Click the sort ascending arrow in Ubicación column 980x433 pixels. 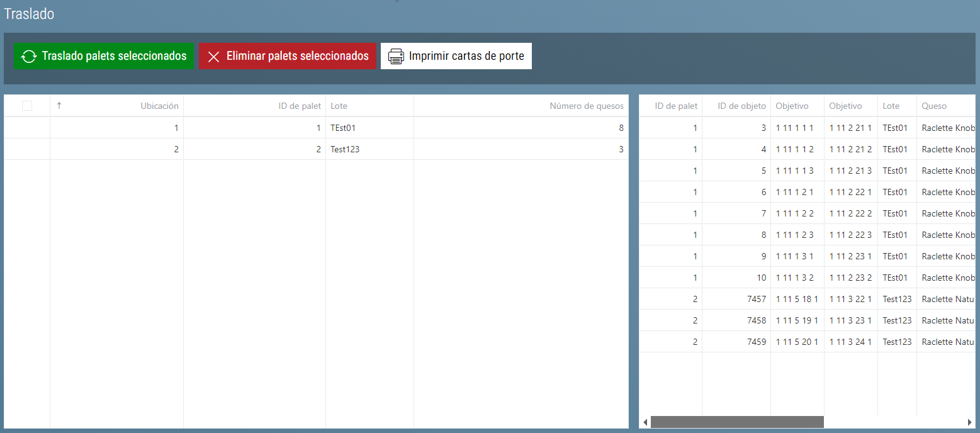(59, 106)
